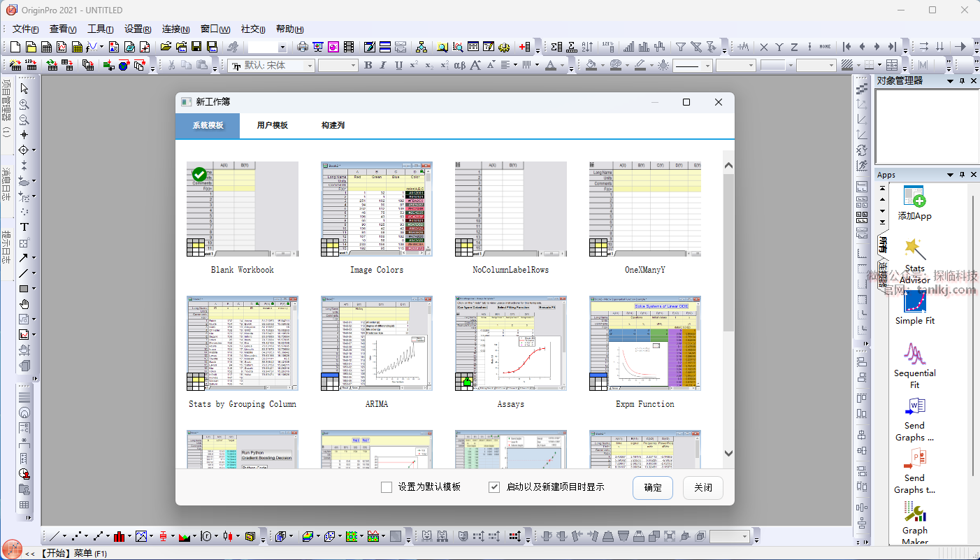Enable the set as default template checkbox
The width and height of the screenshot is (980, 560).
pos(387,487)
